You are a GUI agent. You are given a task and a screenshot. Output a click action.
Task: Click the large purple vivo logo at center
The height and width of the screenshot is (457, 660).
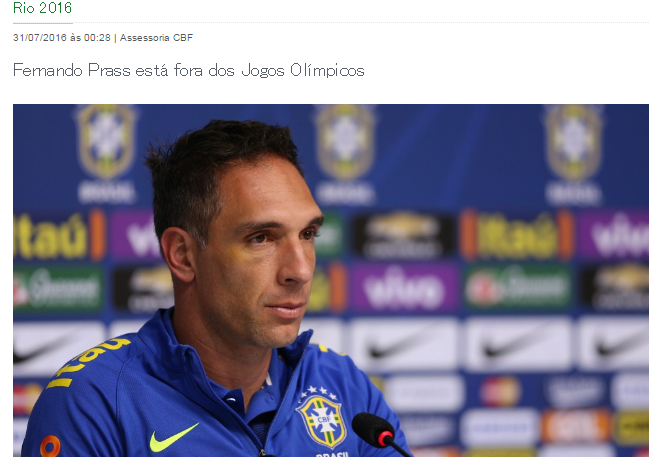tap(404, 287)
